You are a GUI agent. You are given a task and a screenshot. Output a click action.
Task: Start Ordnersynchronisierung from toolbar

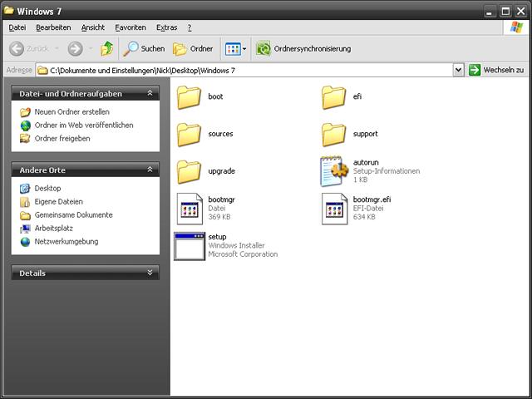point(303,49)
